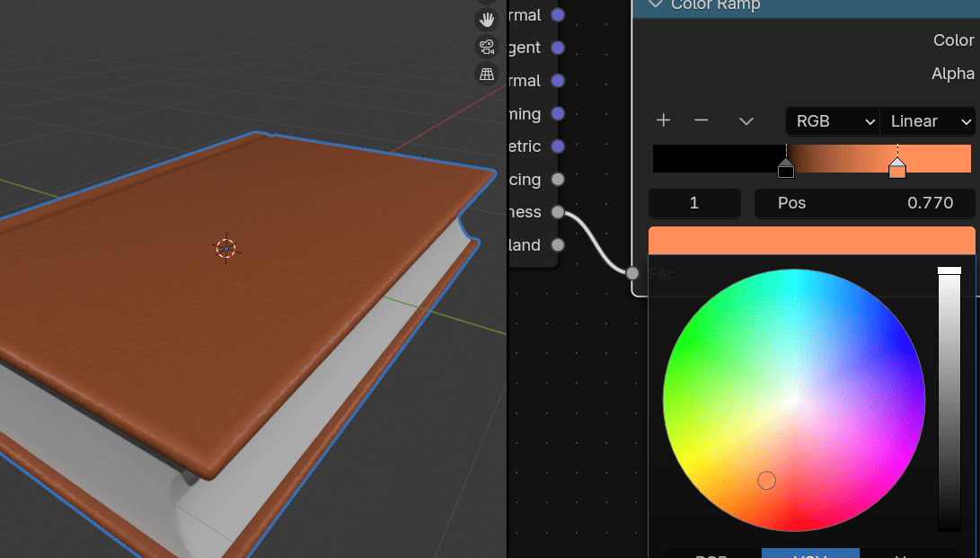
Task: Open the color ramp tools chevron menu
Action: click(746, 121)
